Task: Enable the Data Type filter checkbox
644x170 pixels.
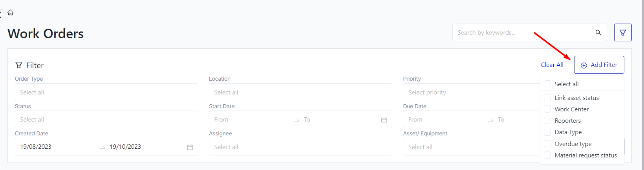Action: [547, 132]
